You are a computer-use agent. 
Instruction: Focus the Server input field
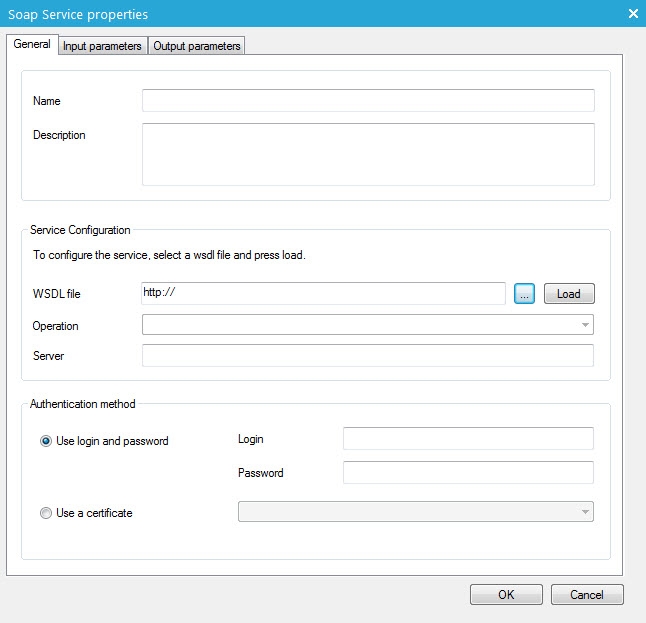(368, 356)
